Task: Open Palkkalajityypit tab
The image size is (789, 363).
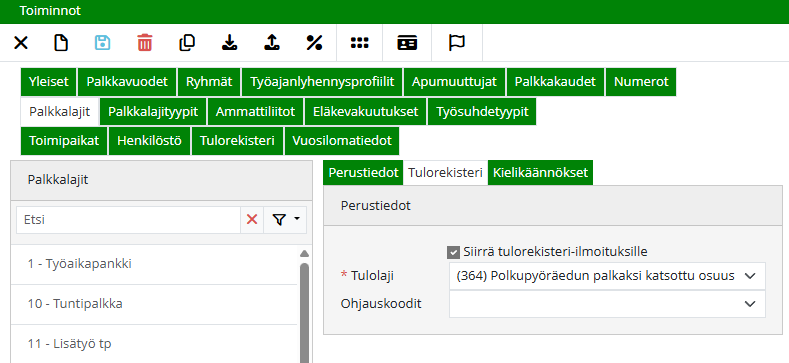Action: [x=153, y=112]
